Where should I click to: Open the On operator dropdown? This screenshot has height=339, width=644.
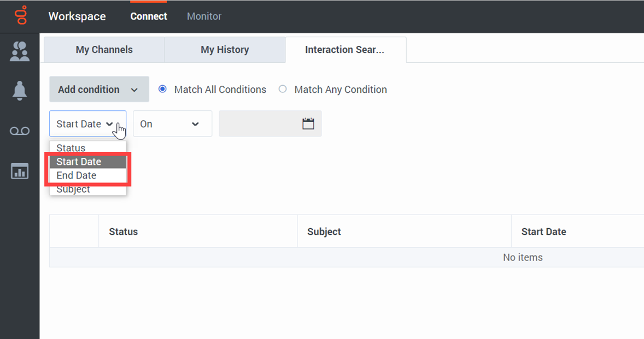(172, 124)
